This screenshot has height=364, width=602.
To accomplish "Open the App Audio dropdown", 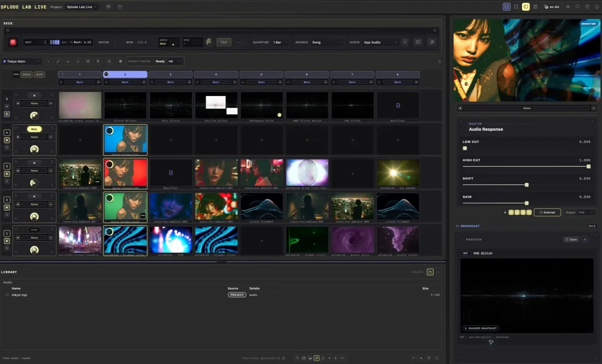I will point(381,42).
